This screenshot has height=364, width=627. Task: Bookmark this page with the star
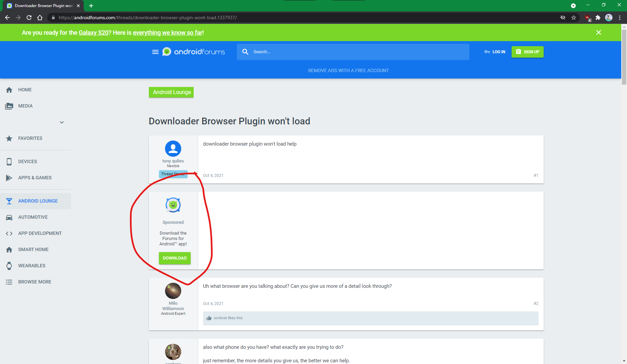pos(574,18)
